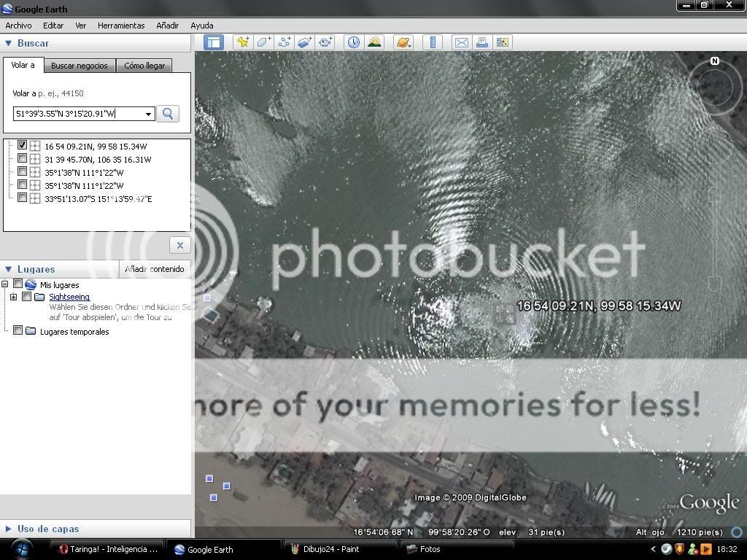Select the 33°51'13.07"S 151°13'59.47"E result

98,199
